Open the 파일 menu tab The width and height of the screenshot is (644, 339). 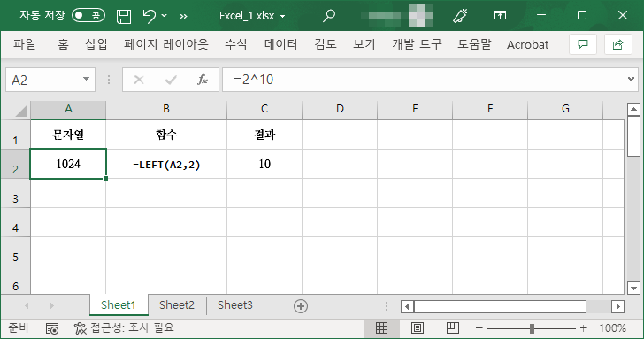click(25, 44)
